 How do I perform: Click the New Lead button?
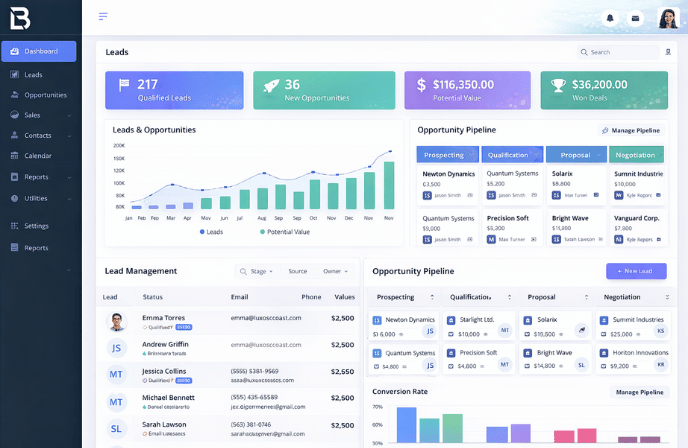click(x=636, y=271)
